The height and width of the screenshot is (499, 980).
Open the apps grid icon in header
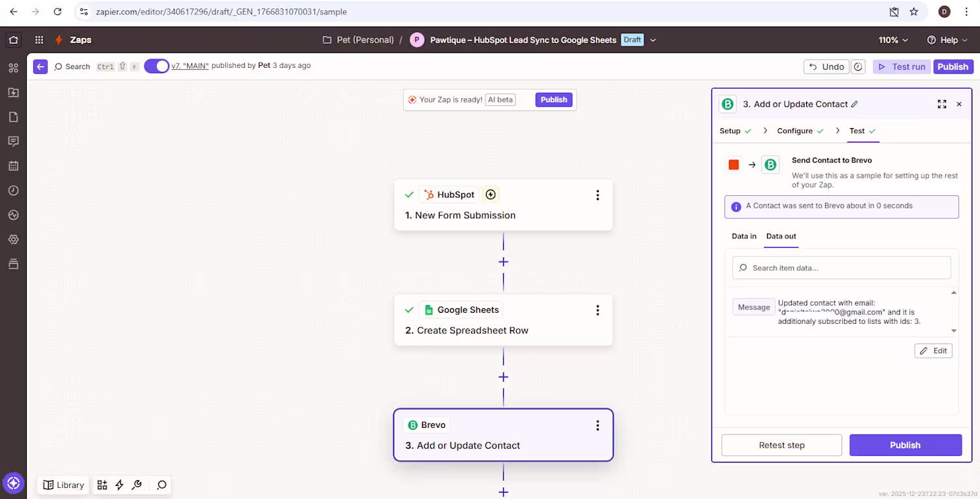(39, 40)
